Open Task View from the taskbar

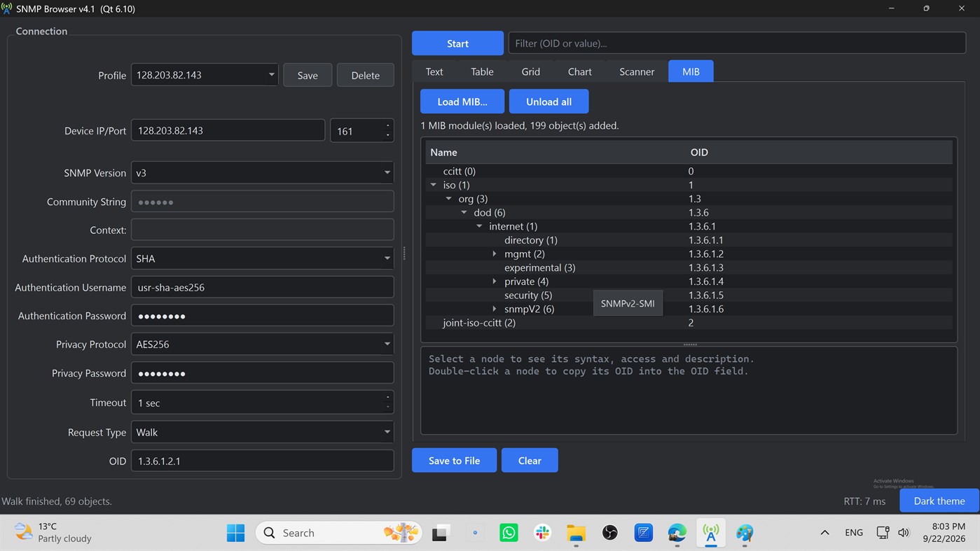[441, 533]
